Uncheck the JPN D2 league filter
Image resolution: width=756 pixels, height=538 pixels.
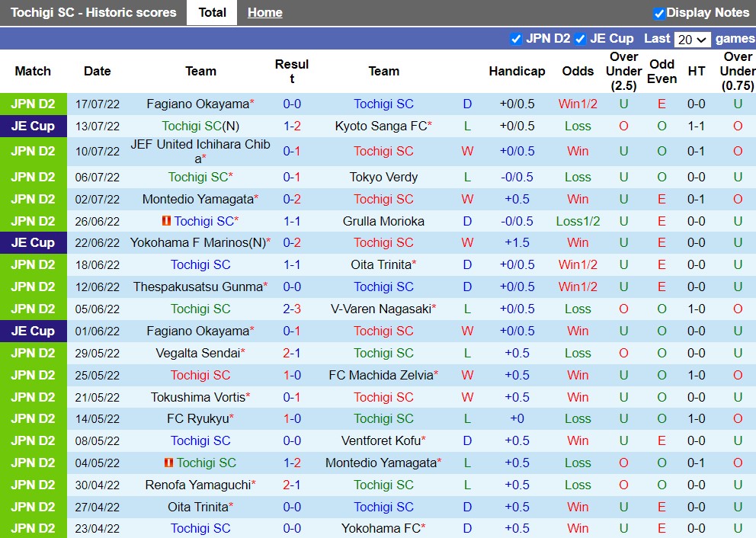[x=516, y=39]
